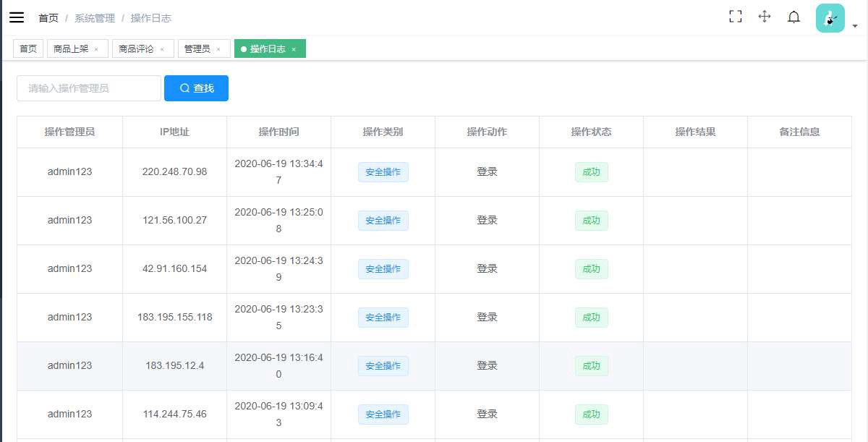Switch to the 首页 tab
Screen dimensions: 868x442
[28, 49]
